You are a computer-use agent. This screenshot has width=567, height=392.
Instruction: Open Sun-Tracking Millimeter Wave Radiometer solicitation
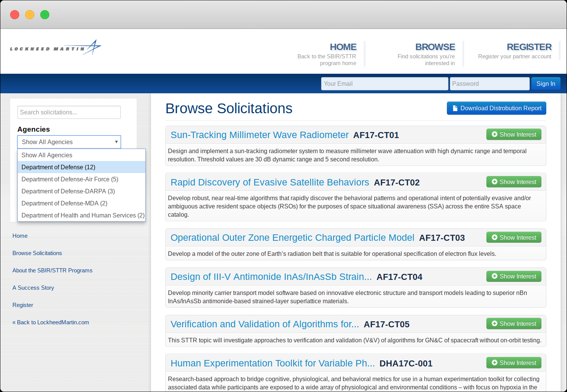(x=259, y=135)
